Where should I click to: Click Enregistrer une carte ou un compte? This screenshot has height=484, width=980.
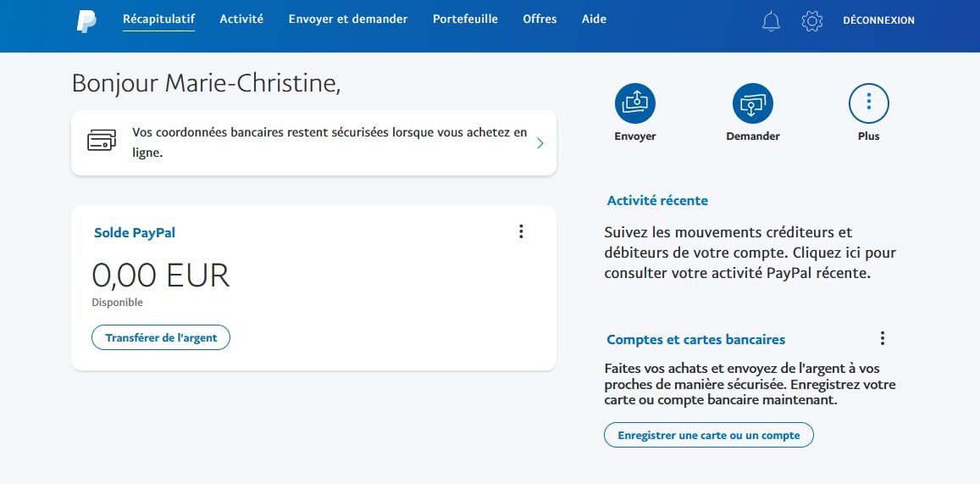coord(709,435)
